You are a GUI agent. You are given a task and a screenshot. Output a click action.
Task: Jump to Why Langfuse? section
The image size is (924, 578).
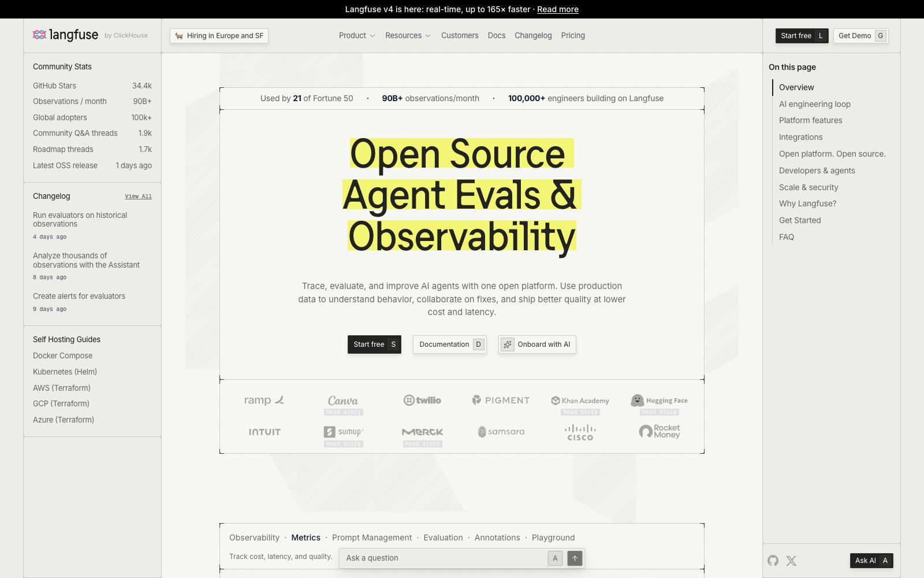coord(808,203)
